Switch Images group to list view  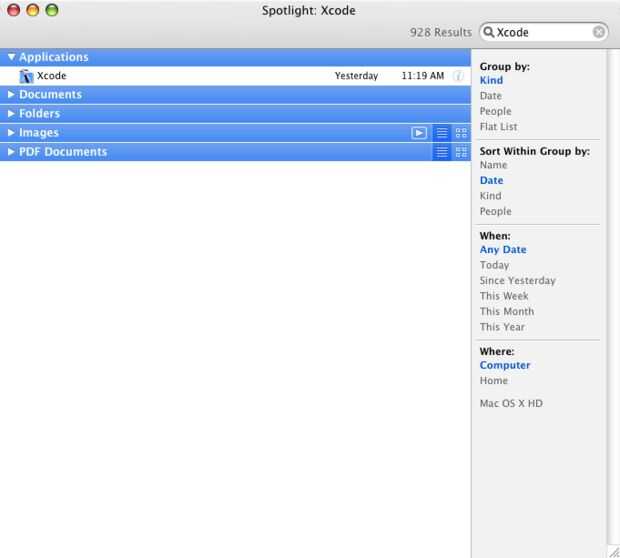pyautogui.click(x=442, y=133)
